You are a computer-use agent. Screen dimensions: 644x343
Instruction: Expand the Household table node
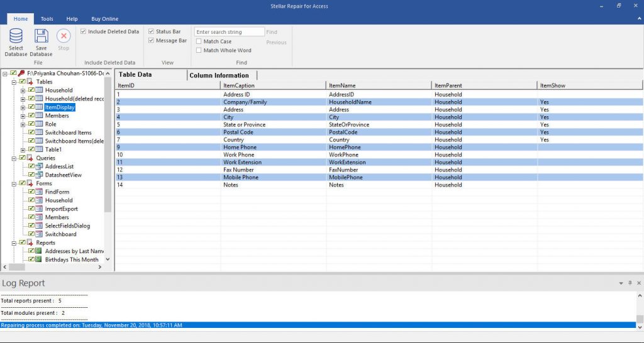click(x=23, y=90)
